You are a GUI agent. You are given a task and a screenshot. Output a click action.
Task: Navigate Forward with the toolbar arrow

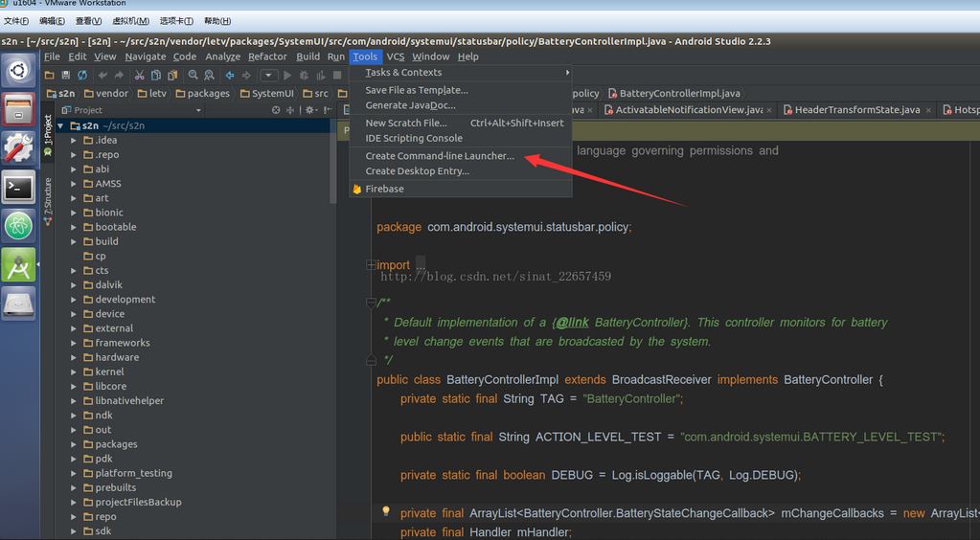coord(246,75)
